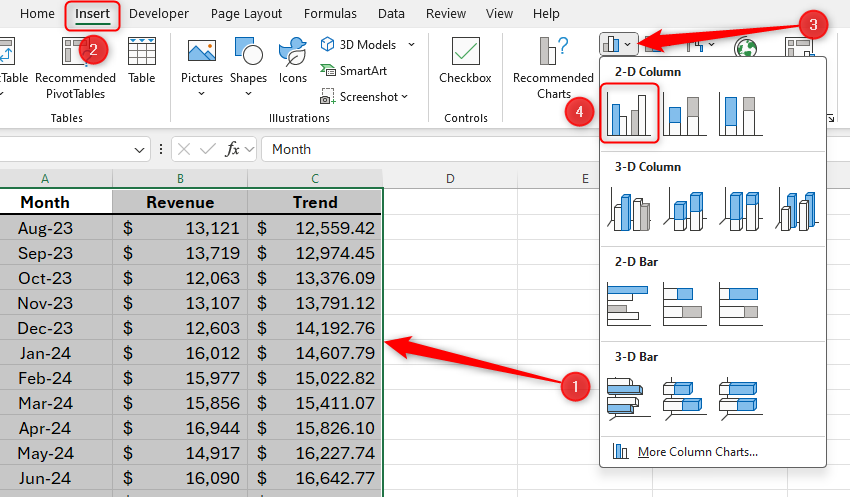Choose the 3-D Clustered Column chart
The width and height of the screenshot is (850, 497).
point(629,209)
